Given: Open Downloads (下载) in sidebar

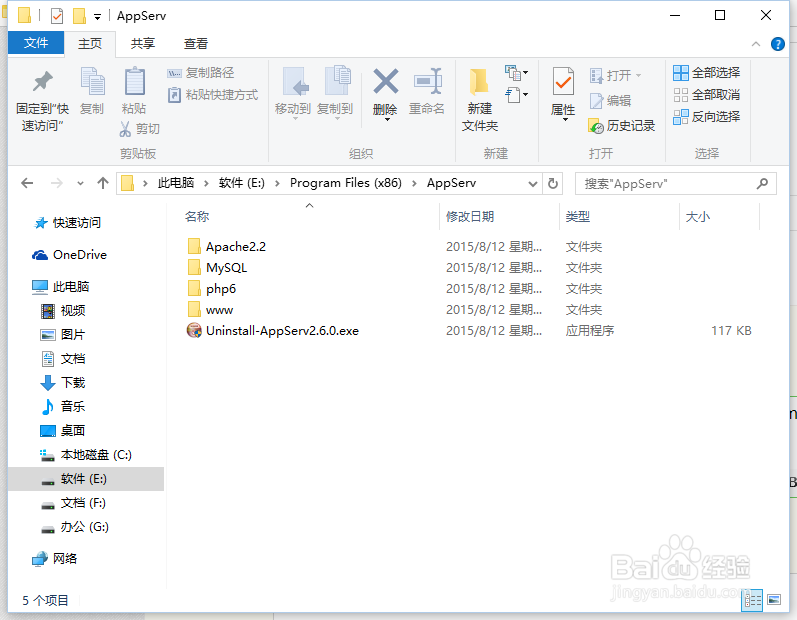Looking at the screenshot, I should [63, 383].
